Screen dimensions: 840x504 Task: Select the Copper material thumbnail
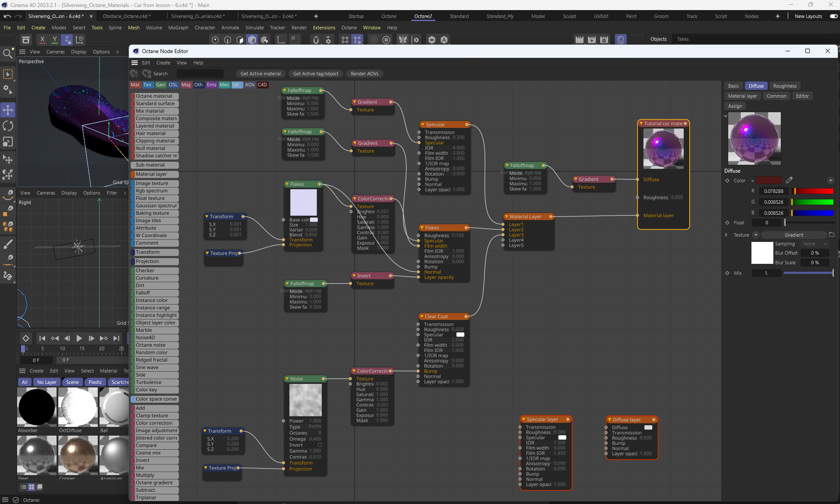point(78,456)
